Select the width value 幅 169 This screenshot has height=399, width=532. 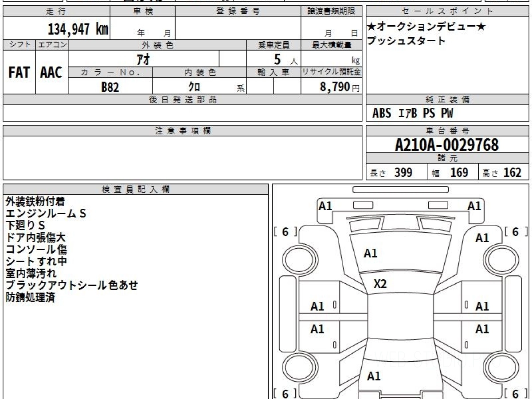point(450,172)
